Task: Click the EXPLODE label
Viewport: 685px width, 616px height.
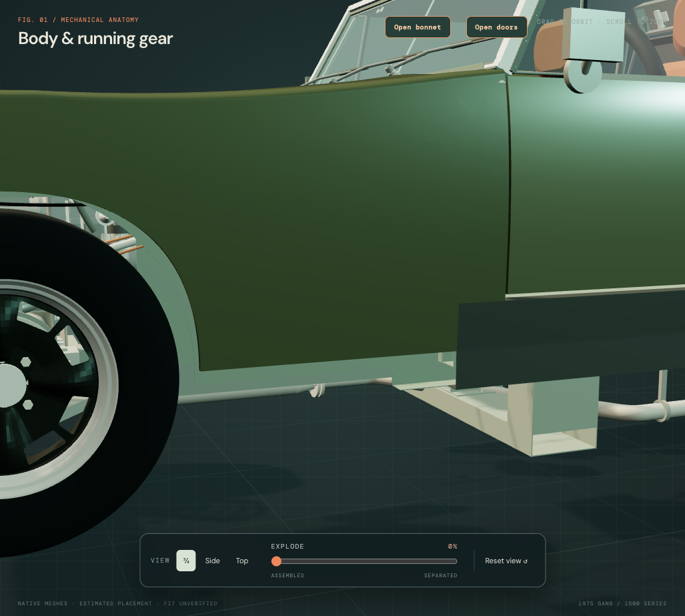Action: (287, 547)
